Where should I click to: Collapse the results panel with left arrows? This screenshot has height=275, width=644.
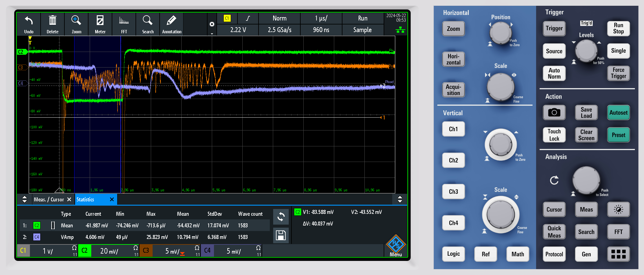tap(25, 200)
